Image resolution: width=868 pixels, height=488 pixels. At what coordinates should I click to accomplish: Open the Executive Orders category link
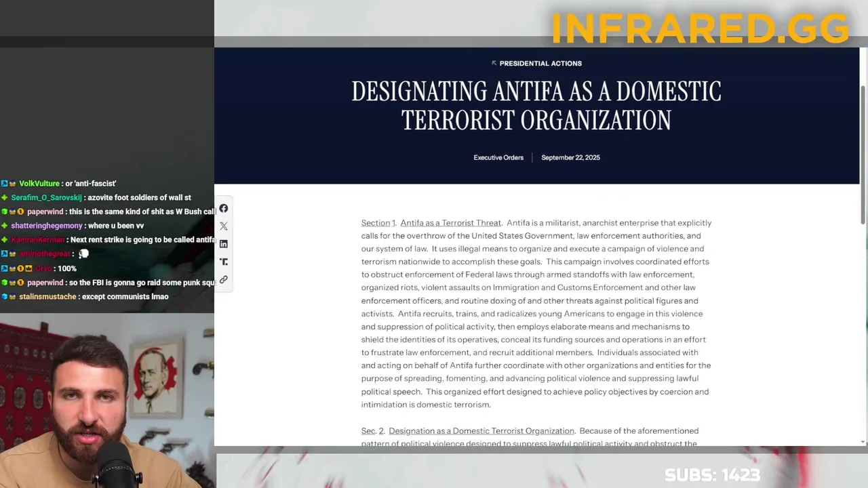(x=498, y=157)
